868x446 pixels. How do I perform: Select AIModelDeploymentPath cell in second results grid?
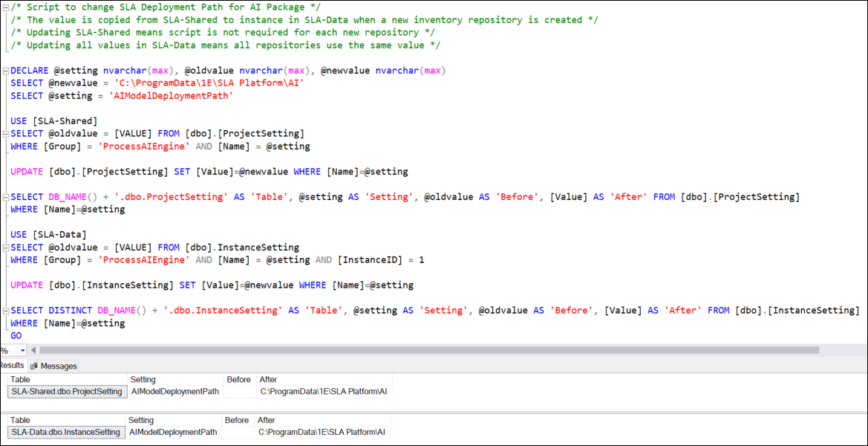pos(173,432)
